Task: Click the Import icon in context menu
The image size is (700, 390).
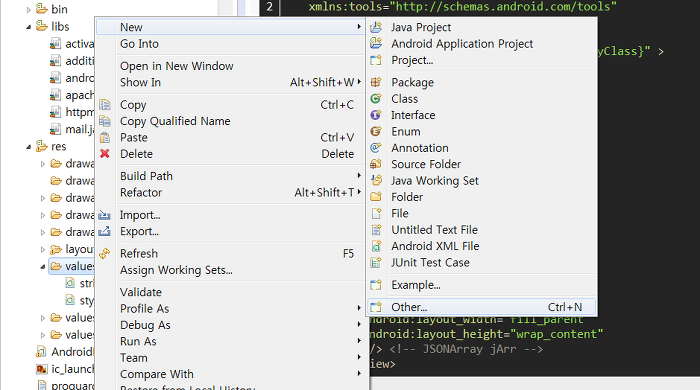Action: pos(104,215)
